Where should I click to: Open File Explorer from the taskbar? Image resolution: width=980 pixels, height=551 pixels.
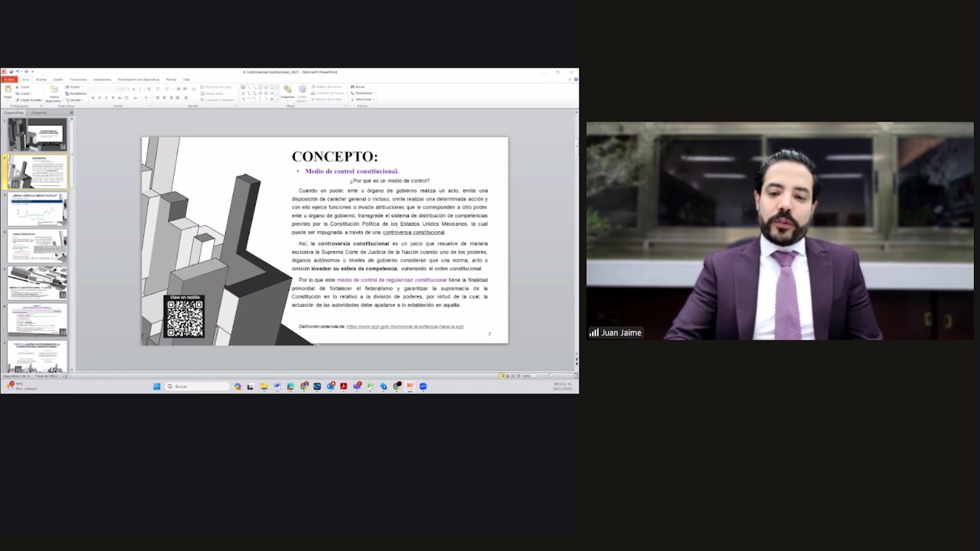[x=264, y=386]
